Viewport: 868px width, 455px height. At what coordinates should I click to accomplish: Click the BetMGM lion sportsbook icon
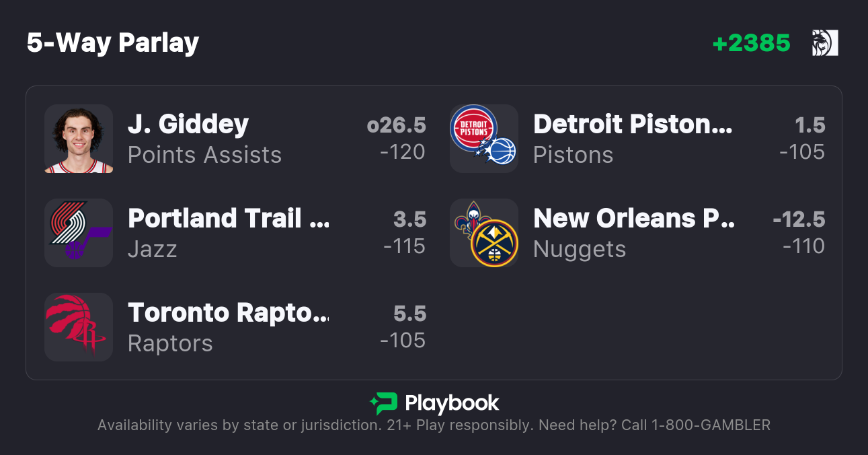[824, 43]
